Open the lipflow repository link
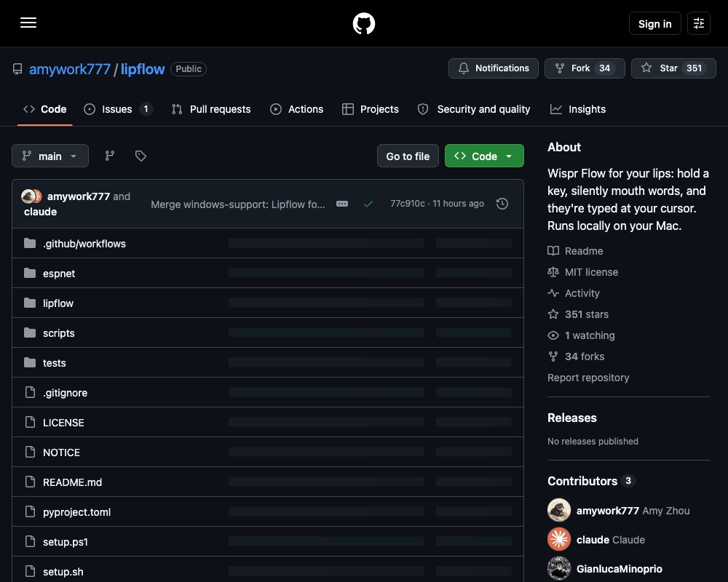This screenshot has height=582, width=728. (x=143, y=68)
